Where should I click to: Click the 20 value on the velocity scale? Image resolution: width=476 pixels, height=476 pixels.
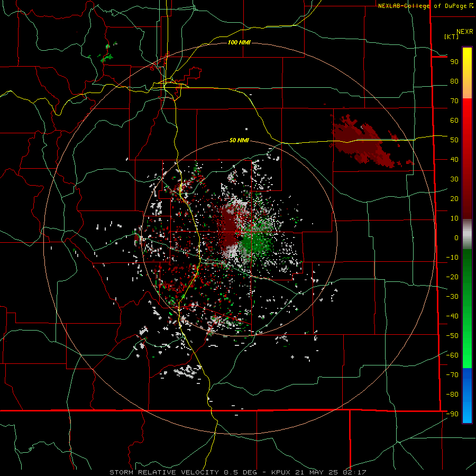[454, 198]
